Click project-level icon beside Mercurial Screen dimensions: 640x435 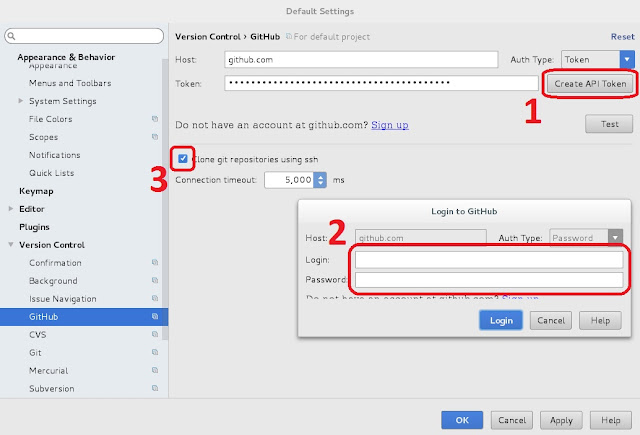pyautogui.click(x=155, y=370)
